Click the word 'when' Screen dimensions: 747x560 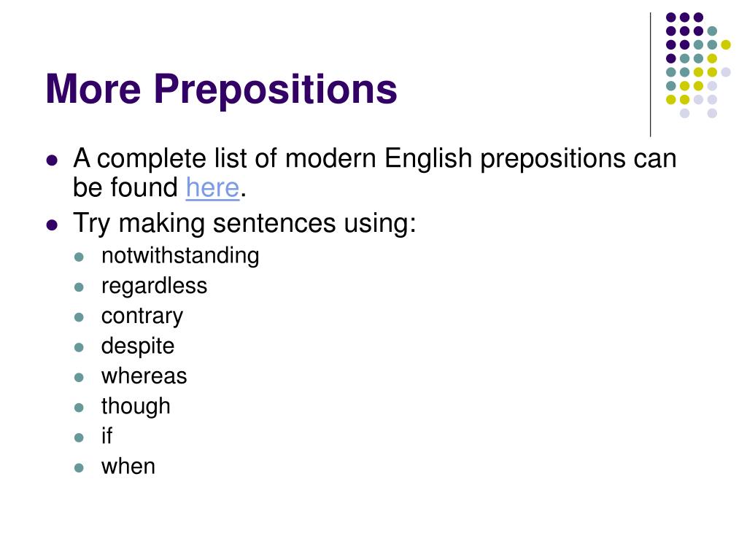128,467
